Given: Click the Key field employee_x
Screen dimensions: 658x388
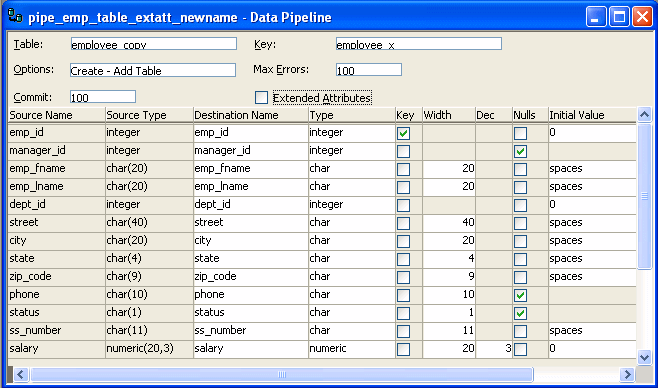Looking at the screenshot, I should (418, 44).
